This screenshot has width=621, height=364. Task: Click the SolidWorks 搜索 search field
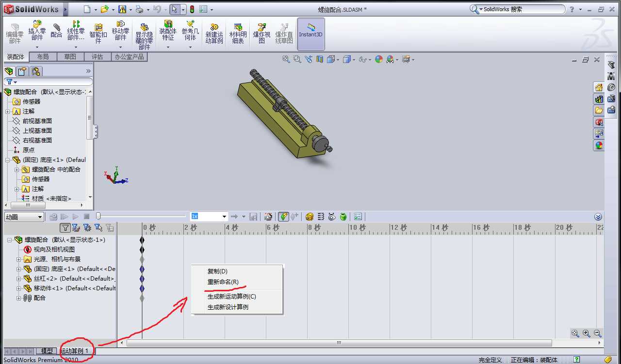pos(517,9)
